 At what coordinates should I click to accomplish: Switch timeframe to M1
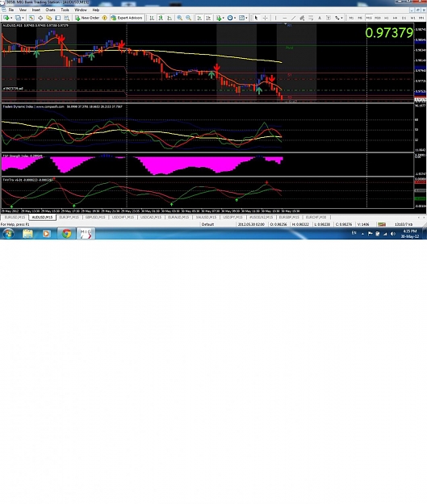tap(351, 18)
